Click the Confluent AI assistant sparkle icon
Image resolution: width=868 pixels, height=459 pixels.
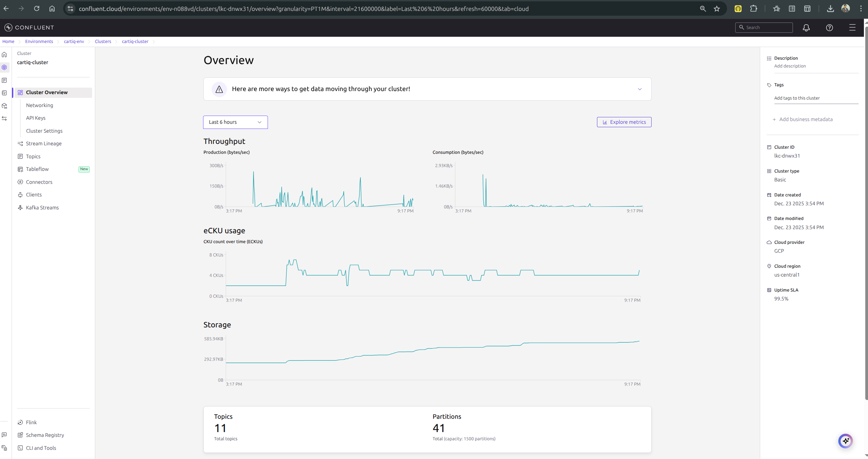[x=845, y=441]
